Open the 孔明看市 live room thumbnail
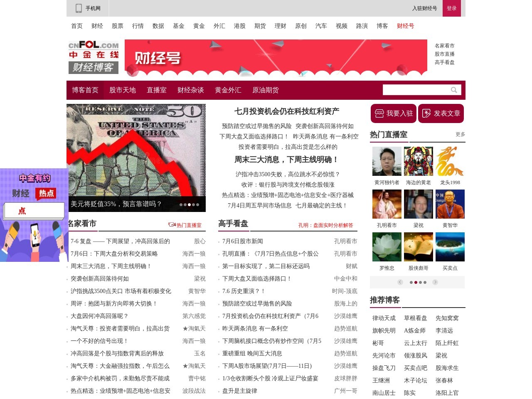Viewport: 532px width, 399px height. (386, 204)
